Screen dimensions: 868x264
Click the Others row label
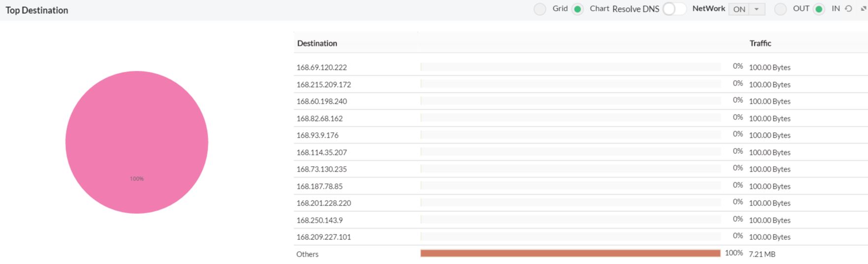(x=307, y=254)
